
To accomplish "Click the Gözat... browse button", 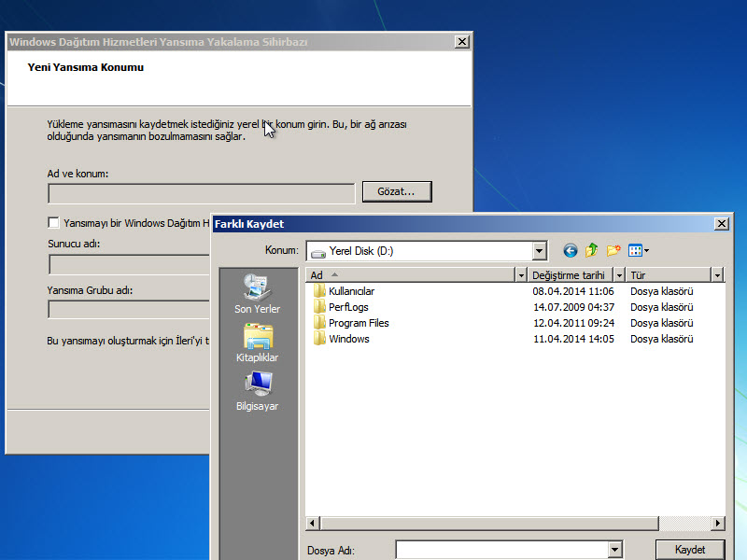I will 397,191.
